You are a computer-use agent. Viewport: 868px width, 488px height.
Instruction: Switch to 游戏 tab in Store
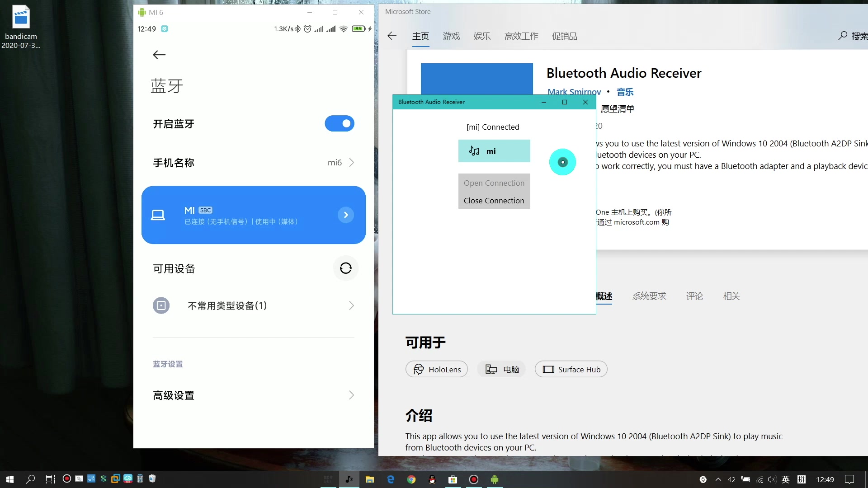coord(451,36)
